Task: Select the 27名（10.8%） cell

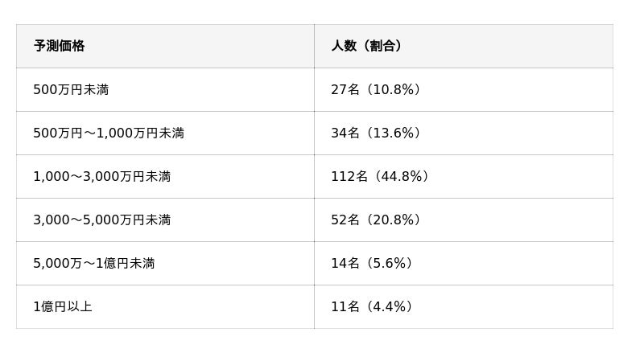Action: click(375, 89)
